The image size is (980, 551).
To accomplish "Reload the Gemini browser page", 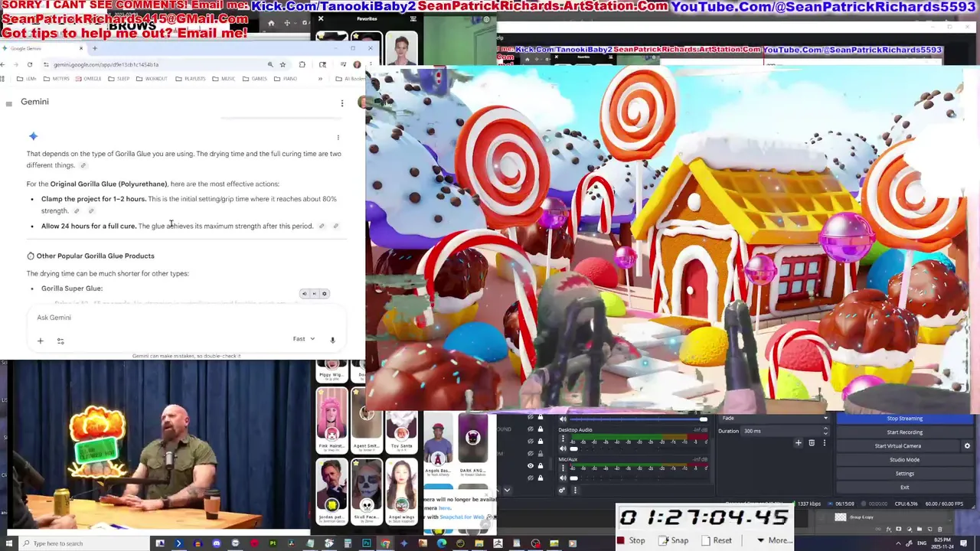I will [30, 64].
